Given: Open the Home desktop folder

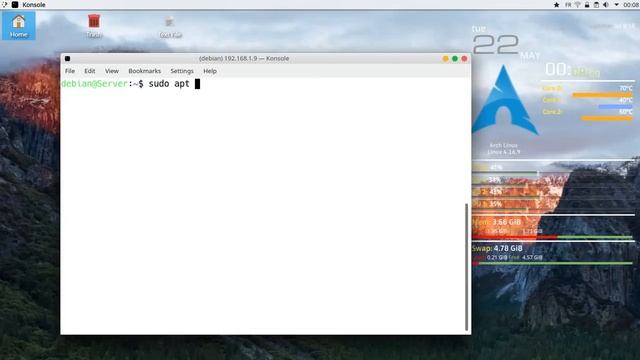Looking at the screenshot, I should click(18, 25).
